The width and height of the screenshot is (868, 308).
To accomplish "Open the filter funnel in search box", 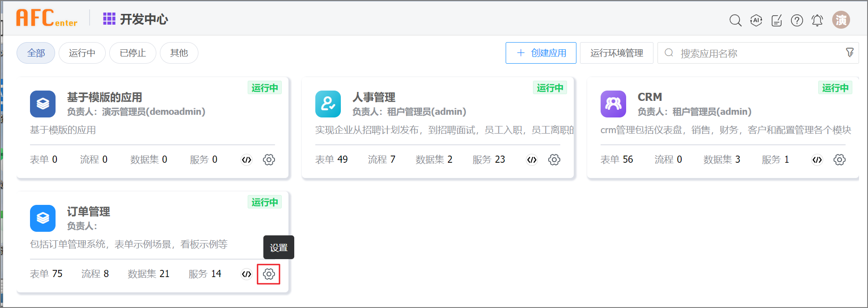I will click(x=849, y=52).
